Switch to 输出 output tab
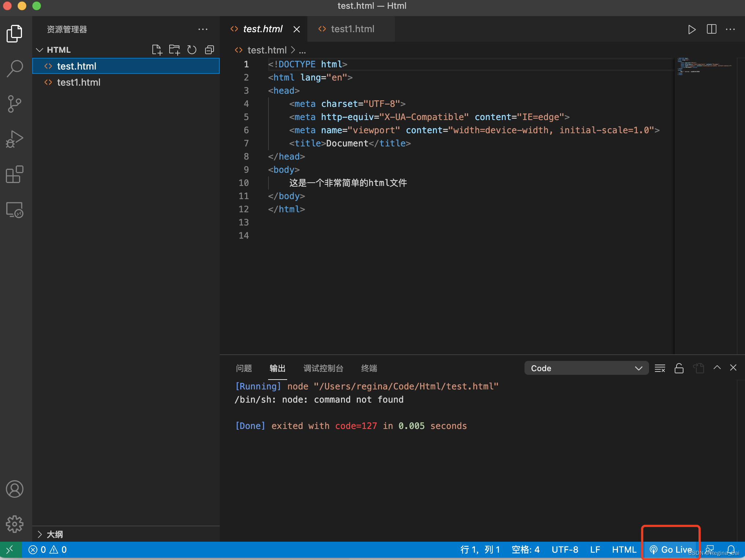Screen dimensions: 745x560 [277, 368]
